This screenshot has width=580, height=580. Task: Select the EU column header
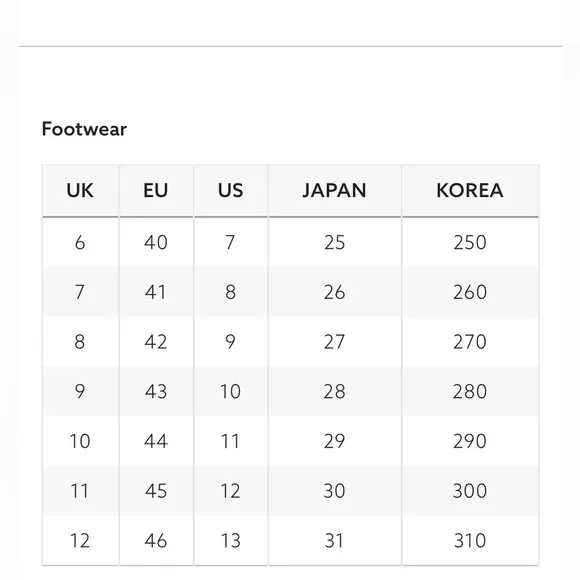[x=156, y=191]
